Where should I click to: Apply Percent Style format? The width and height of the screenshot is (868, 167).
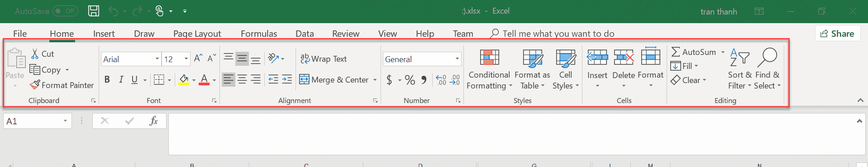point(410,80)
